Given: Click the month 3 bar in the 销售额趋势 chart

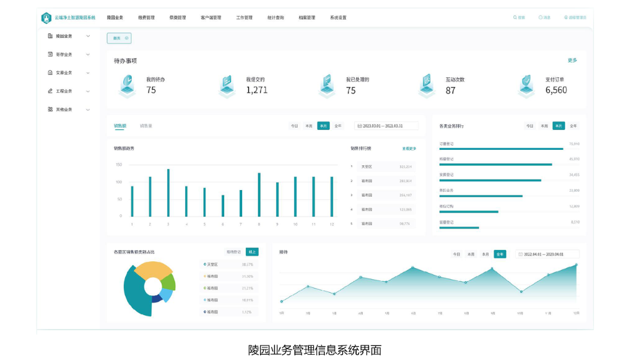Looking at the screenshot, I should point(168,193).
